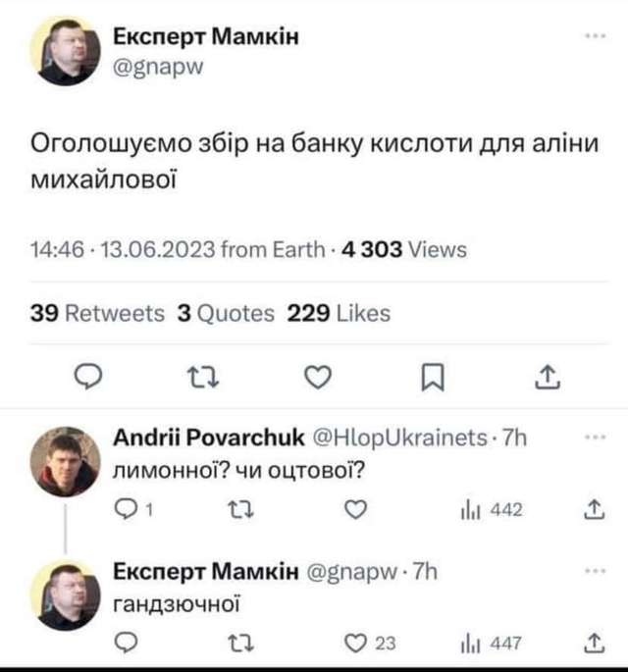Reply to Andrii Povarchuk's comment
The image size is (628, 672).
[x=125, y=509]
